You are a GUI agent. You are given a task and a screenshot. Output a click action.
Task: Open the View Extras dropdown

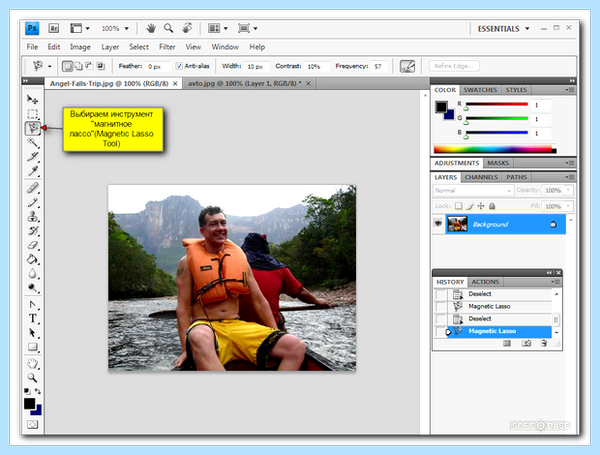[80, 28]
